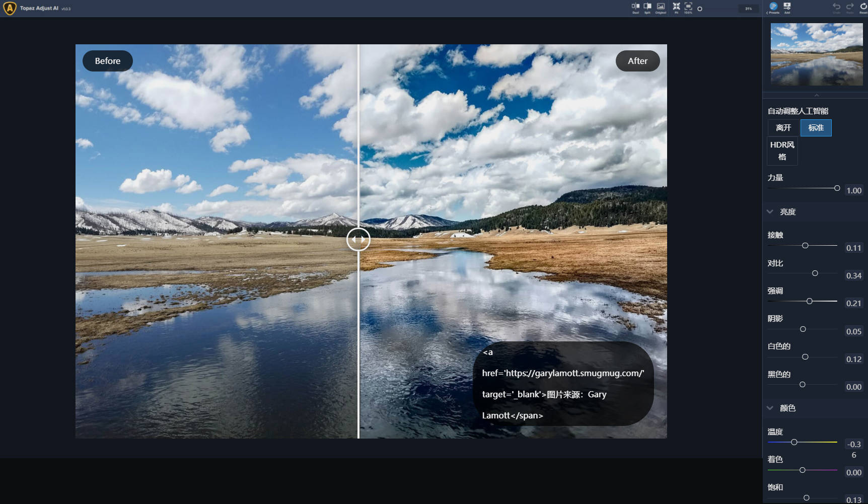Collapse the navigator thumbnail panel
The width and height of the screenshot is (868, 504).
(x=817, y=95)
